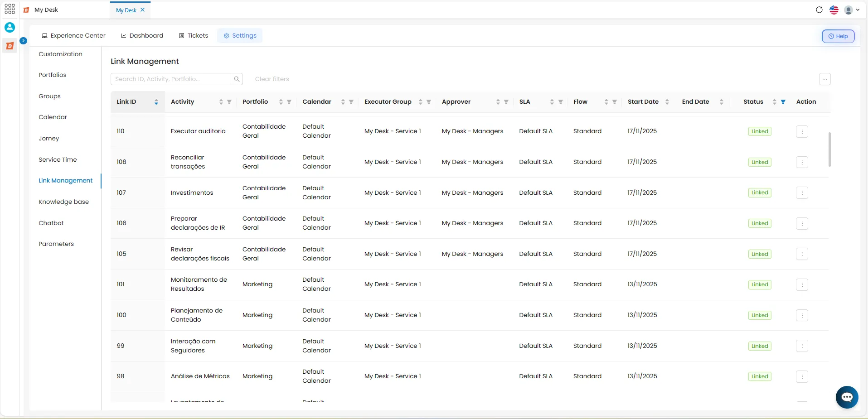868x419 pixels.
Task: Sort by Start Date
Action: (667, 102)
